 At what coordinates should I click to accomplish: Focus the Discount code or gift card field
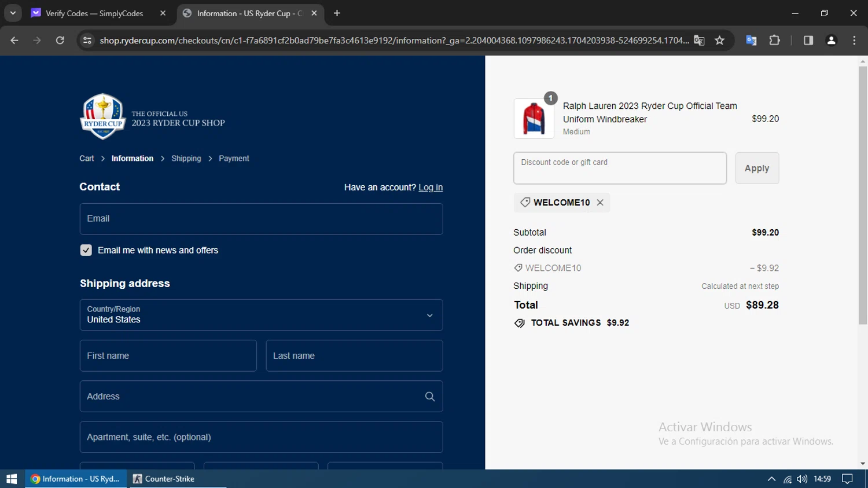pyautogui.click(x=620, y=168)
